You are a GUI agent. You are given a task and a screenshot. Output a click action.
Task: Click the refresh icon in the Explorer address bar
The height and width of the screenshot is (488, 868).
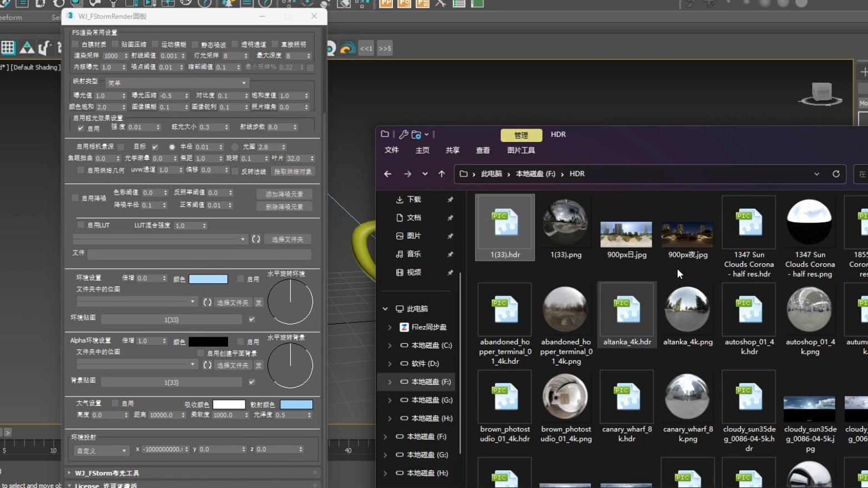(836, 174)
